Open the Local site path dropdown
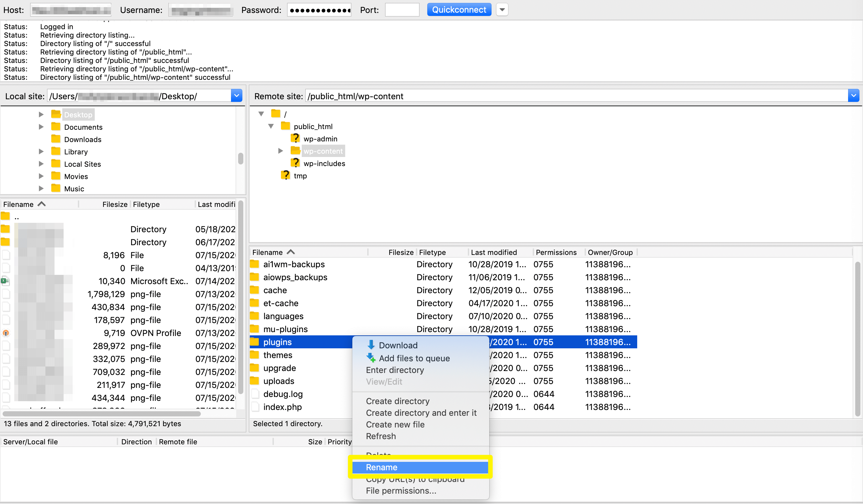863x504 pixels. coord(236,96)
